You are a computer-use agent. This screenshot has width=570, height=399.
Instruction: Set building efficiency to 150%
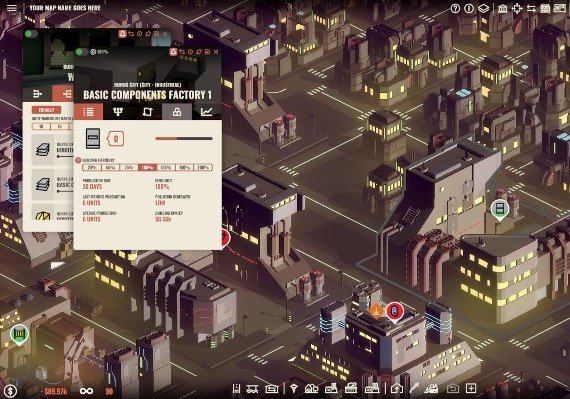pyautogui.click(x=185, y=168)
